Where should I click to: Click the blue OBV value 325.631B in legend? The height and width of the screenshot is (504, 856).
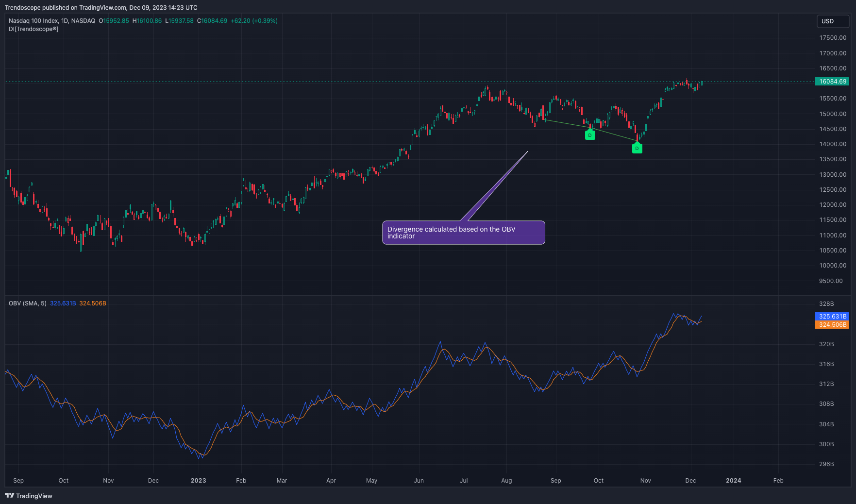coord(63,303)
